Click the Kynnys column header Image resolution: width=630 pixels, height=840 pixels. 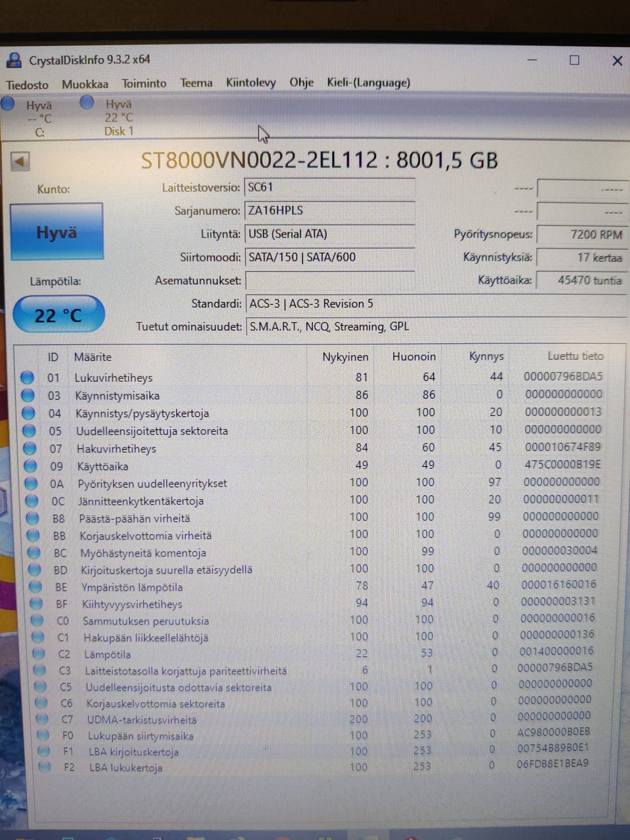point(486,356)
